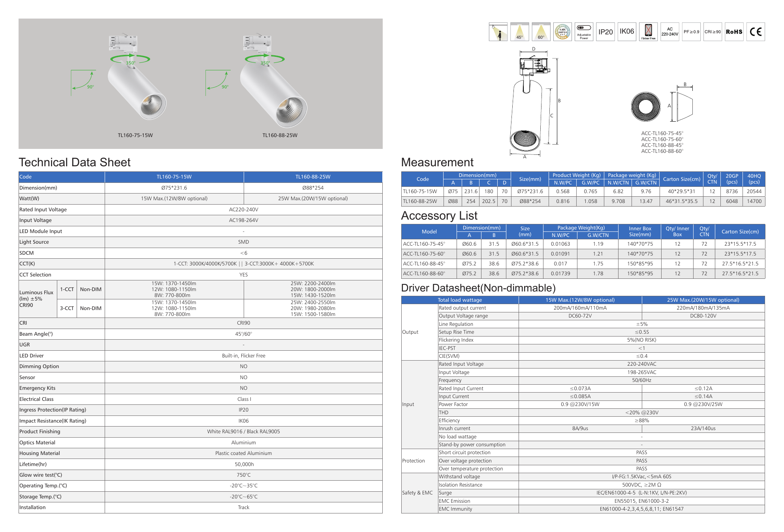Click the IP20 rating badge
The image size is (784, 532).
pos(605,32)
